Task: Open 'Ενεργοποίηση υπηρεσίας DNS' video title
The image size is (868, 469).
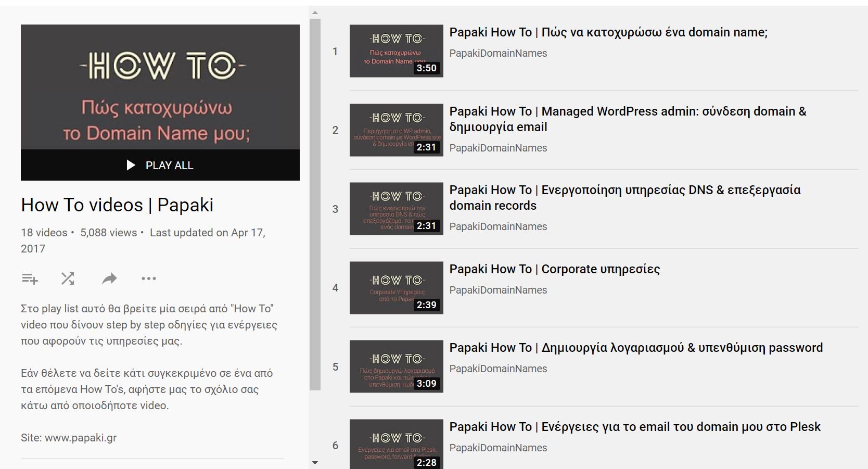Action: coord(625,198)
